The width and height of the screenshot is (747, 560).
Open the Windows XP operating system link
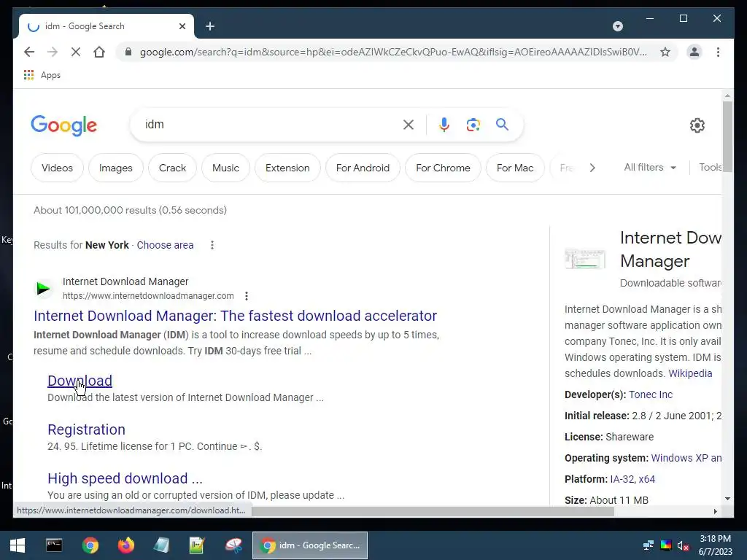[x=686, y=458]
